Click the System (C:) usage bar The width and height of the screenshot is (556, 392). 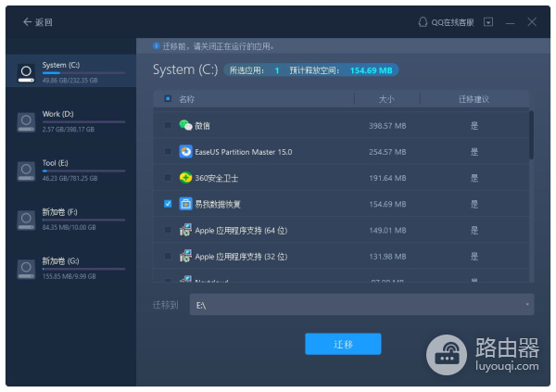(83, 73)
